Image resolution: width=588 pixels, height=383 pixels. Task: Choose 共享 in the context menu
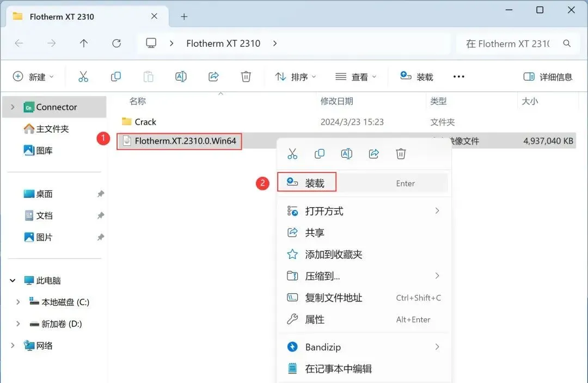[x=363, y=233]
